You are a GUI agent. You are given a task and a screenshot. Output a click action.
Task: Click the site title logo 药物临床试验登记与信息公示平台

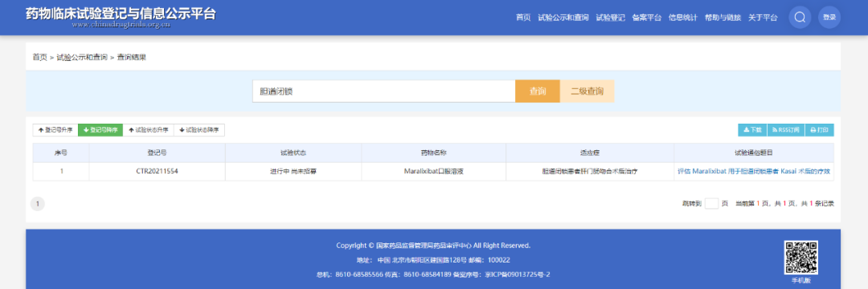coord(121,14)
